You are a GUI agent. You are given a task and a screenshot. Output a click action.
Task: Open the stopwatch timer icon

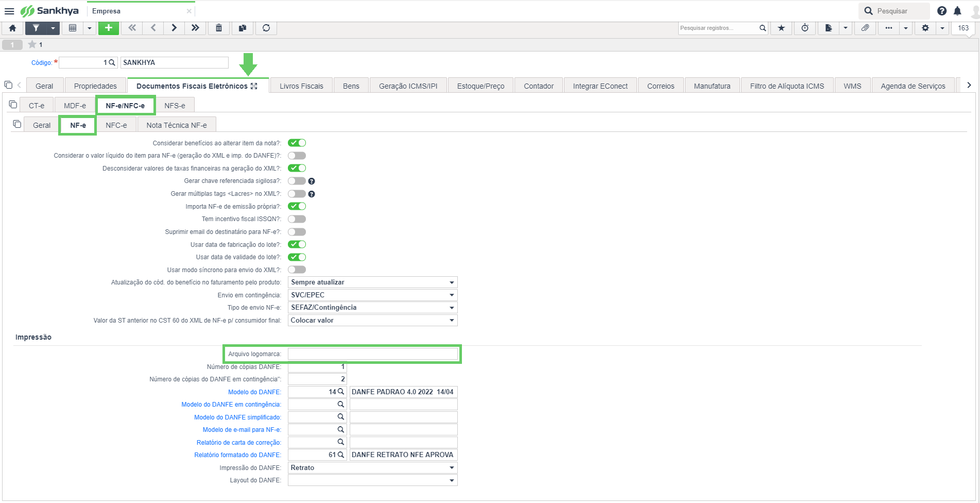pyautogui.click(x=805, y=28)
